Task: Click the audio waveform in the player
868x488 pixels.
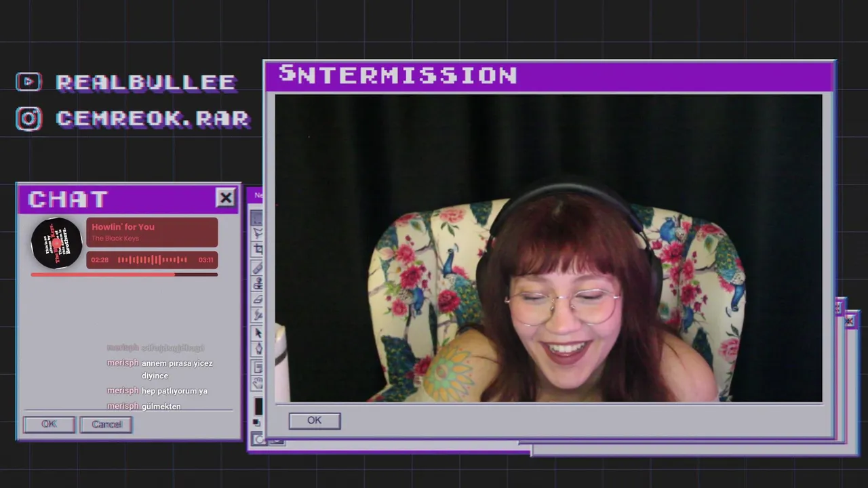Action: (x=153, y=260)
